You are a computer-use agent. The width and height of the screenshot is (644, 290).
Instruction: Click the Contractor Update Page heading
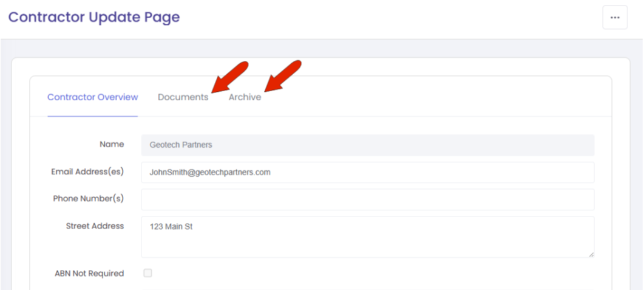pos(94,17)
